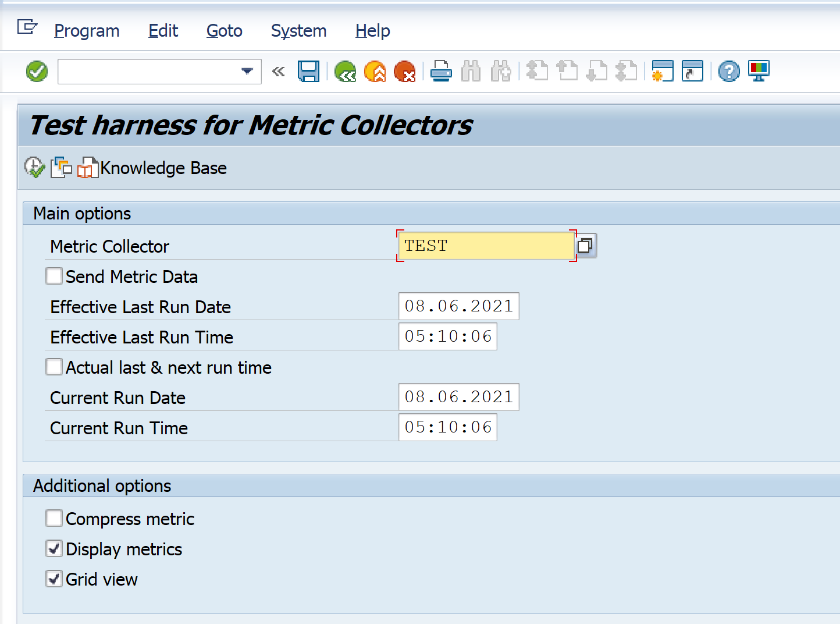Viewport: 840px width, 624px height.
Task: Click the Print icon in toolbar
Action: [x=441, y=72]
